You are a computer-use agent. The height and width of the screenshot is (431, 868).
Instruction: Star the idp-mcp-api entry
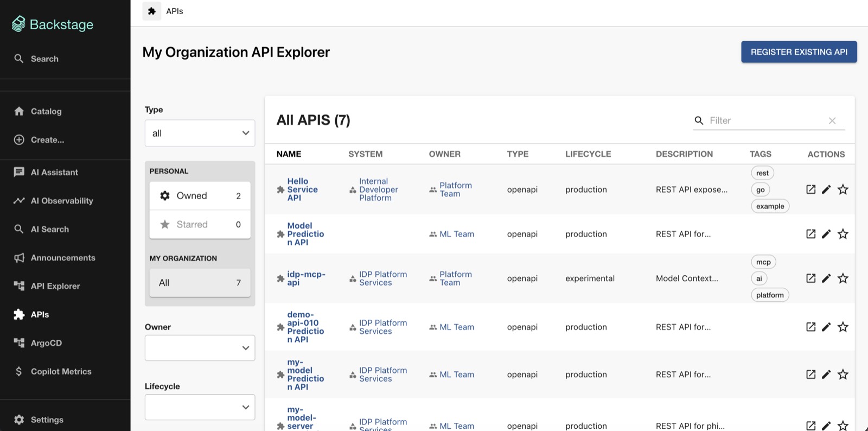(x=843, y=278)
